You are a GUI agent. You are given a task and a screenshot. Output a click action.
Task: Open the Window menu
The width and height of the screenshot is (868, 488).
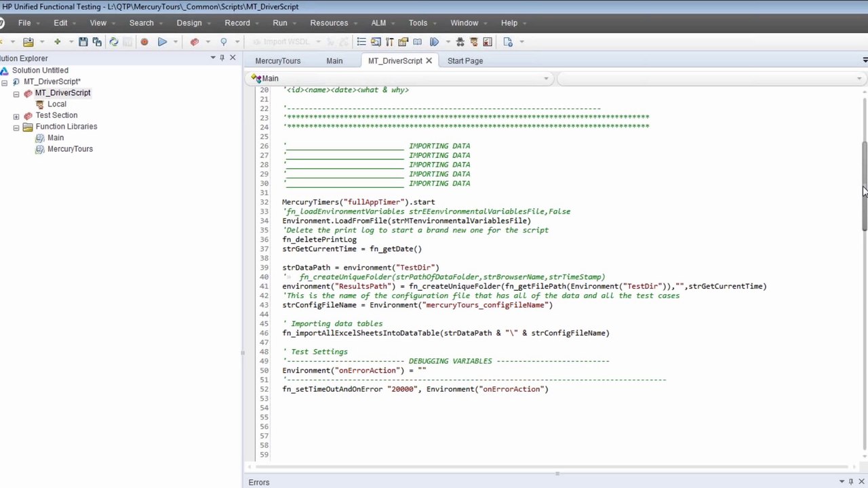pyautogui.click(x=465, y=23)
